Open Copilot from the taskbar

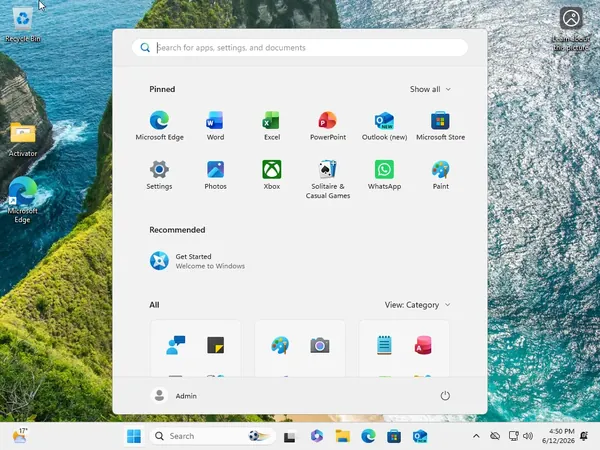tap(317, 436)
